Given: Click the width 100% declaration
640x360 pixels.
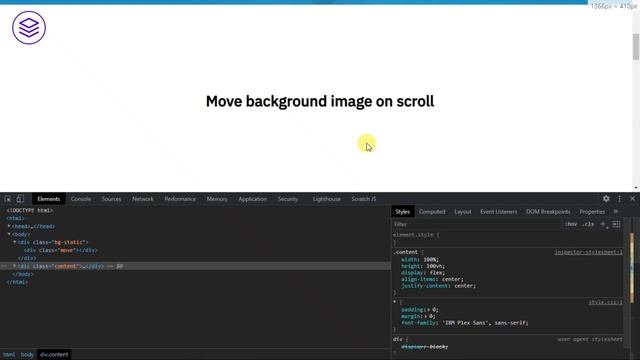Looking at the screenshot, I should (x=420, y=259).
